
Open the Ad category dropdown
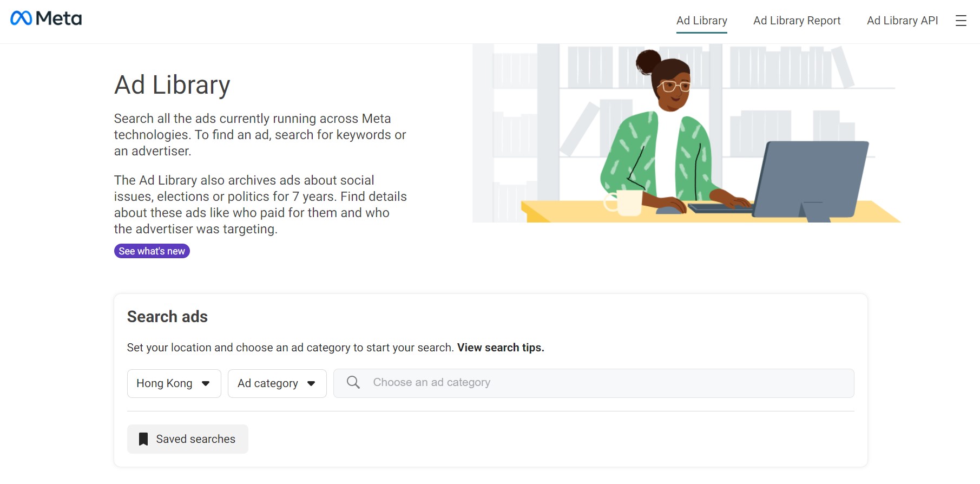(277, 383)
